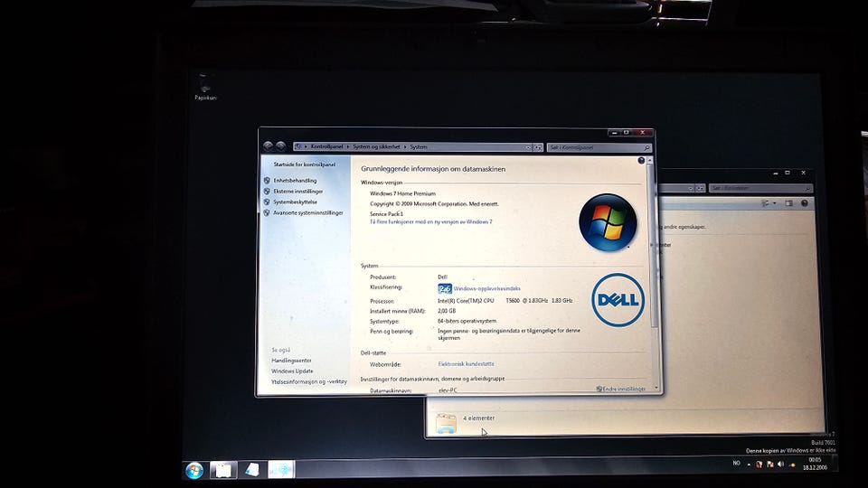Show hidden tray icons arrow
The image size is (868, 488).
(749, 465)
